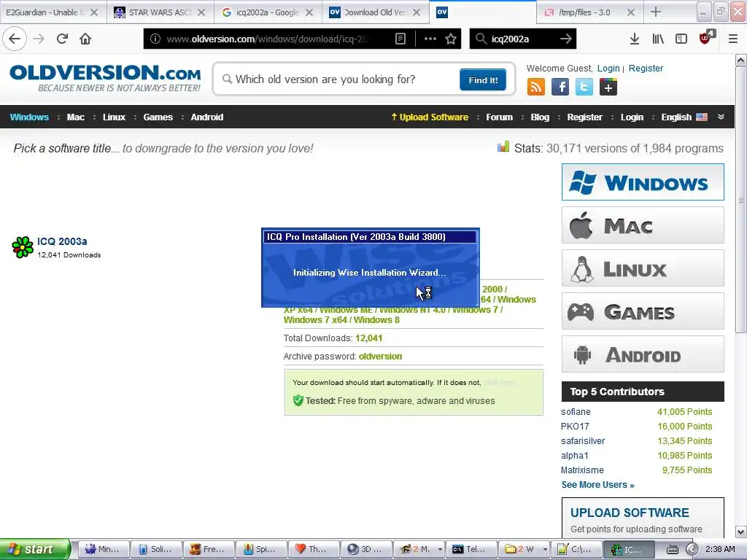Switch to the Tel... taskbar window
Screen dimensions: 747x560
(472, 550)
